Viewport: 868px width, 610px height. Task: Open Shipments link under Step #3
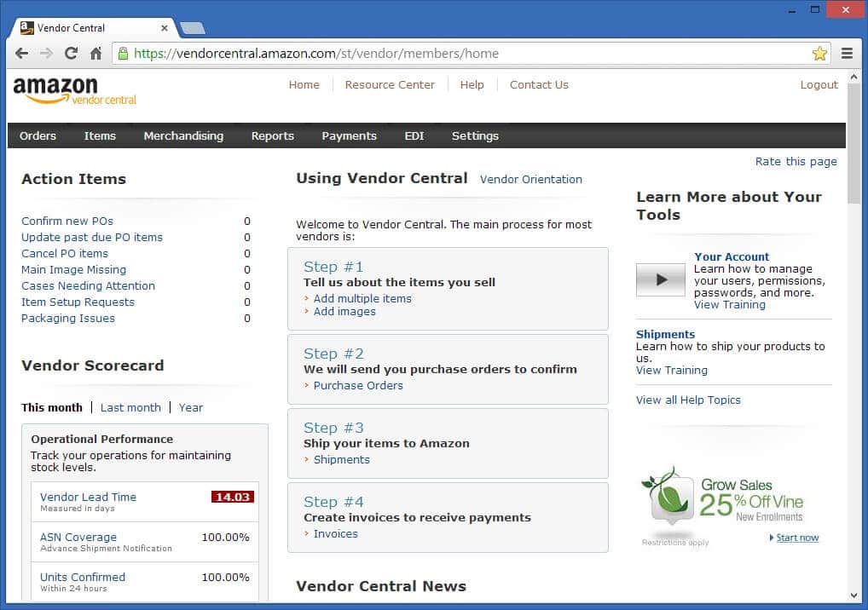[x=342, y=459]
